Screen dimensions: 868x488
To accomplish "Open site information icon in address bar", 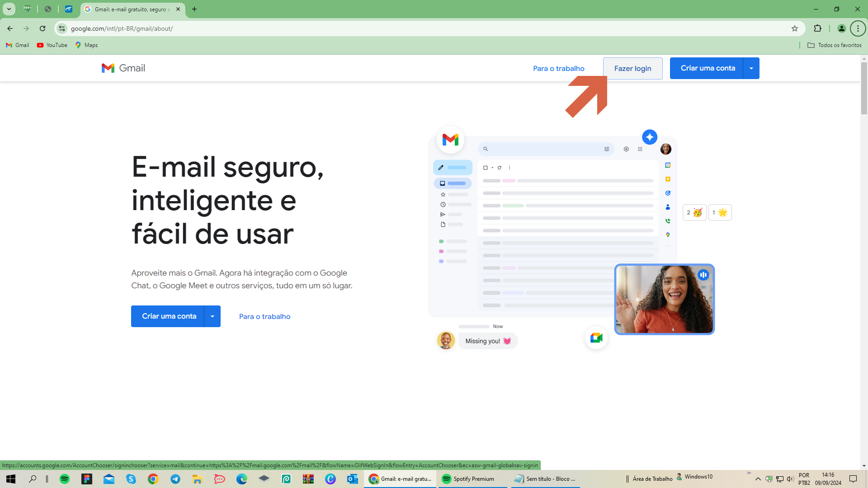I will coord(62,28).
